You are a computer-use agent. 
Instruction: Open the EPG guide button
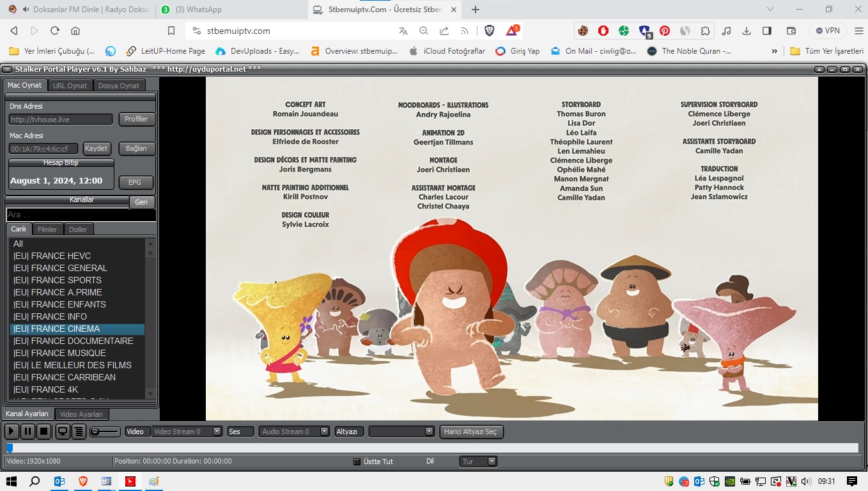[136, 182]
